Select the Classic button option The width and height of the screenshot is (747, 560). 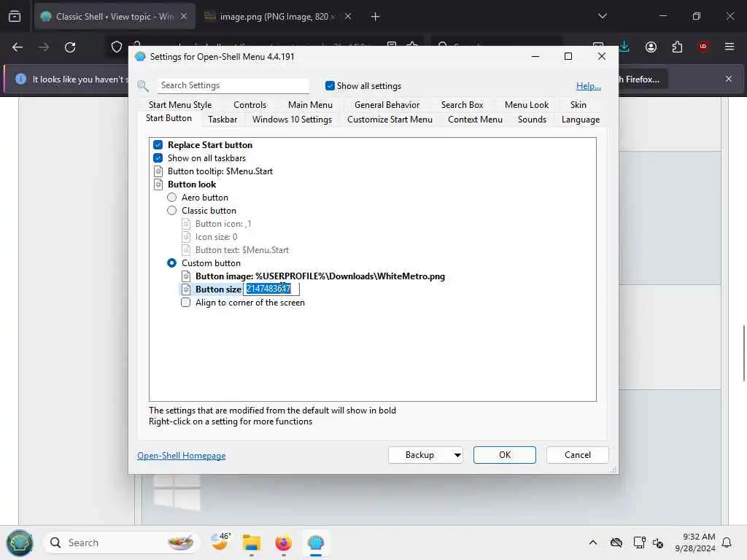[172, 211]
